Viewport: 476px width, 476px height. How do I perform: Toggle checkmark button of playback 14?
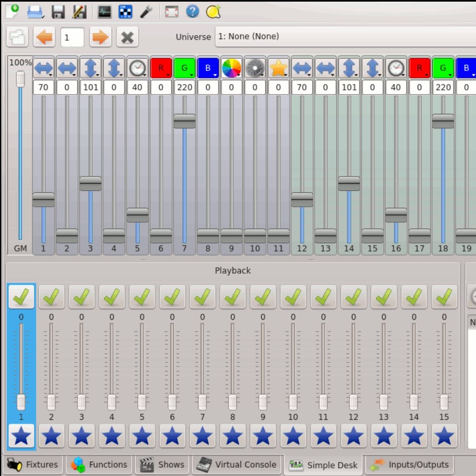(x=414, y=297)
